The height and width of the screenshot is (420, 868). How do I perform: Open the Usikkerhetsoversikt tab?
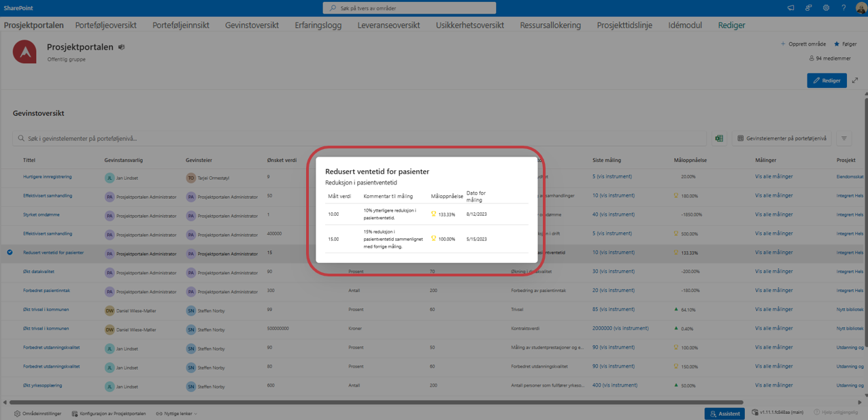[470, 25]
